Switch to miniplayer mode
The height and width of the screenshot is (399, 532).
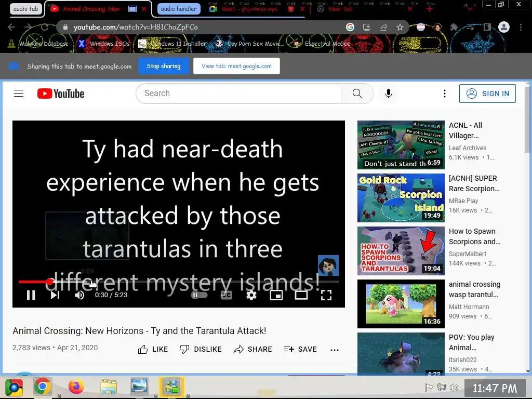pos(276,295)
